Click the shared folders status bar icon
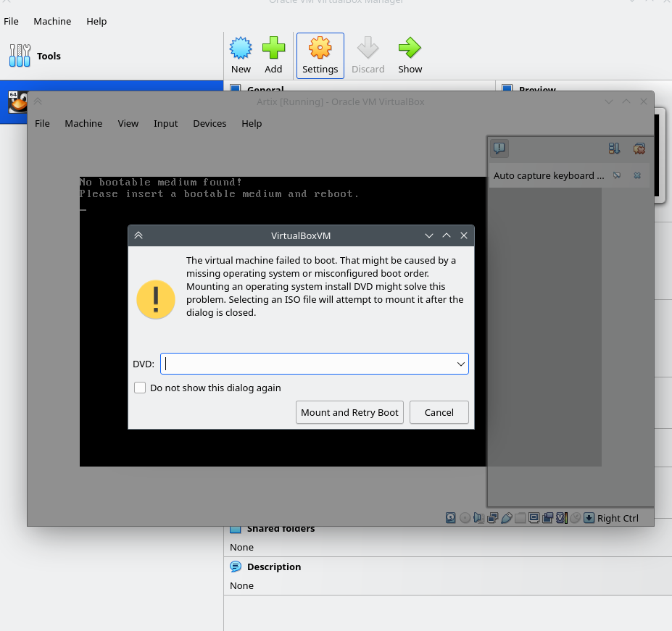The height and width of the screenshot is (631, 672). click(x=520, y=518)
